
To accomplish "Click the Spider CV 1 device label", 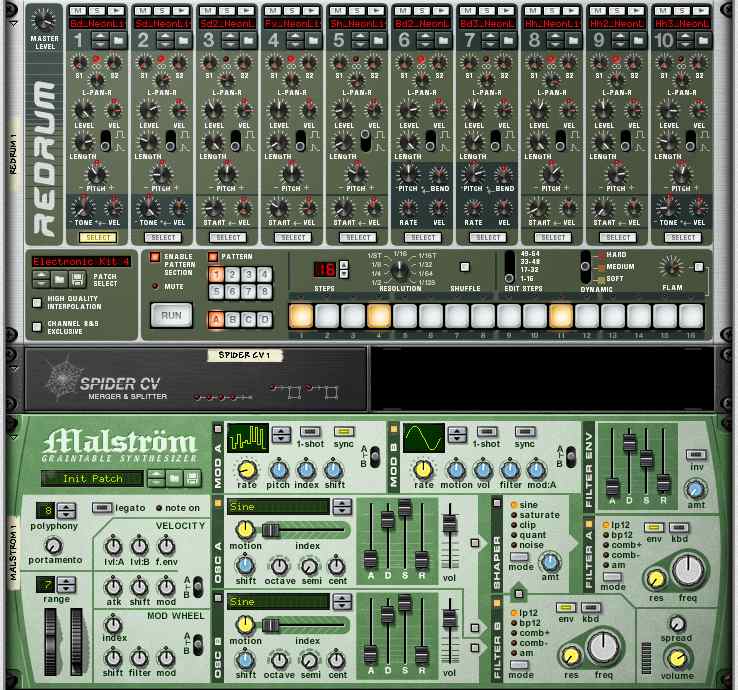I will [x=244, y=355].
